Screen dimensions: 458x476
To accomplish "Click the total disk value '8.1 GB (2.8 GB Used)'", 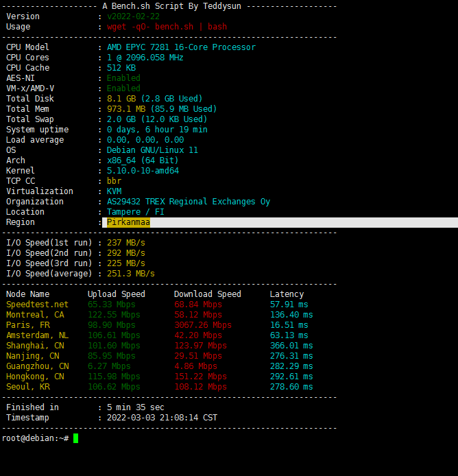I will 154,99.
